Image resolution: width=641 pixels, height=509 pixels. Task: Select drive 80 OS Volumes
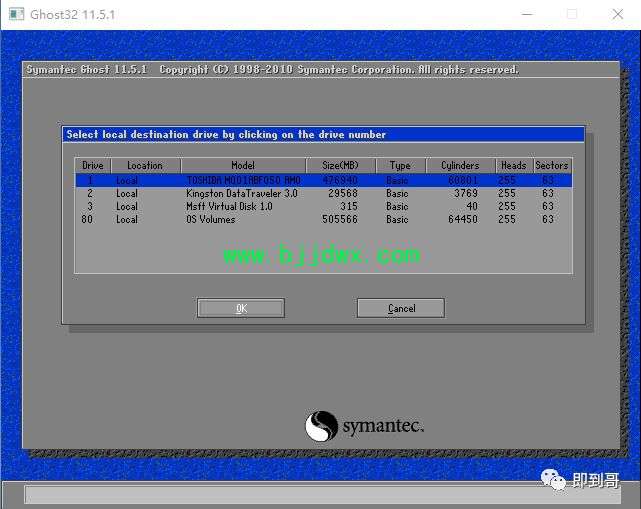tap(324, 220)
